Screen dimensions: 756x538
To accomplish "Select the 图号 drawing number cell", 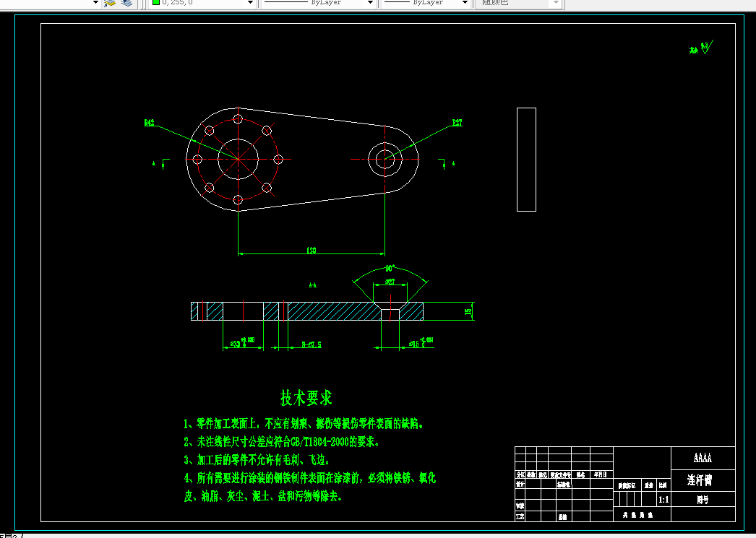I will click(x=703, y=500).
